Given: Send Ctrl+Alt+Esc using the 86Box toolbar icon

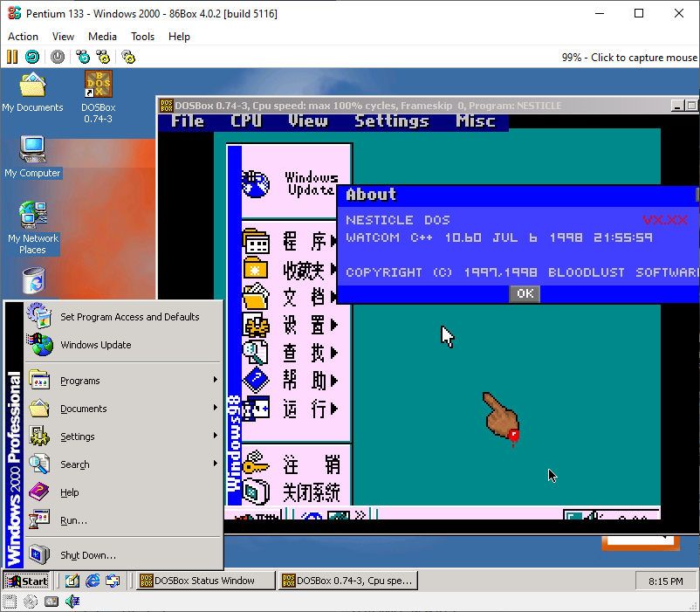Looking at the screenshot, I should coord(103,57).
